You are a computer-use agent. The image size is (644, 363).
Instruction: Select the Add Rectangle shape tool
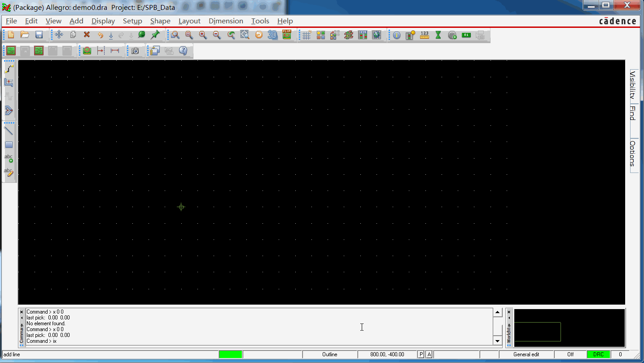coord(9,145)
